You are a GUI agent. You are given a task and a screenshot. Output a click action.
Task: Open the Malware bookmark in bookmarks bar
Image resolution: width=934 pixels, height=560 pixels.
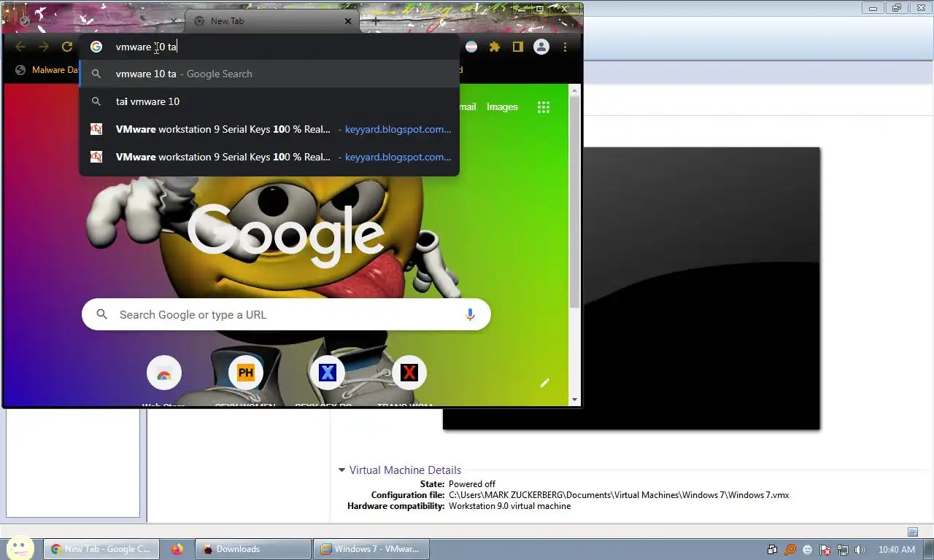[47, 70]
